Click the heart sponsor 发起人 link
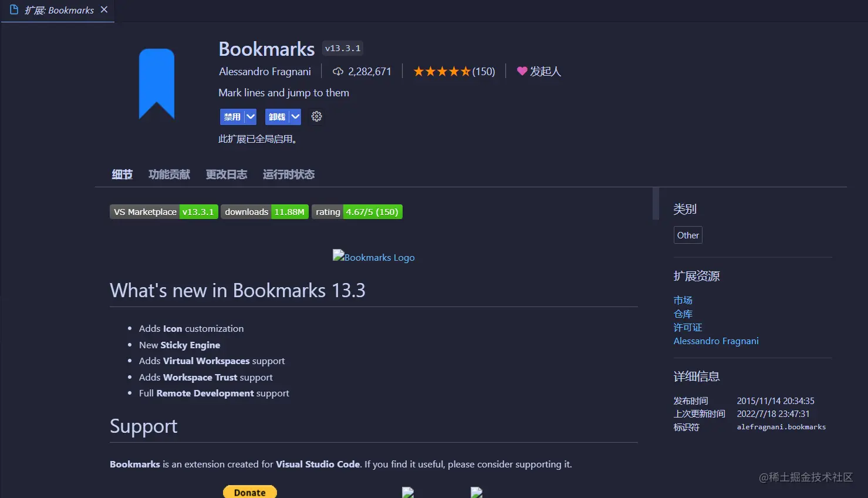868x498 pixels. 539,72
